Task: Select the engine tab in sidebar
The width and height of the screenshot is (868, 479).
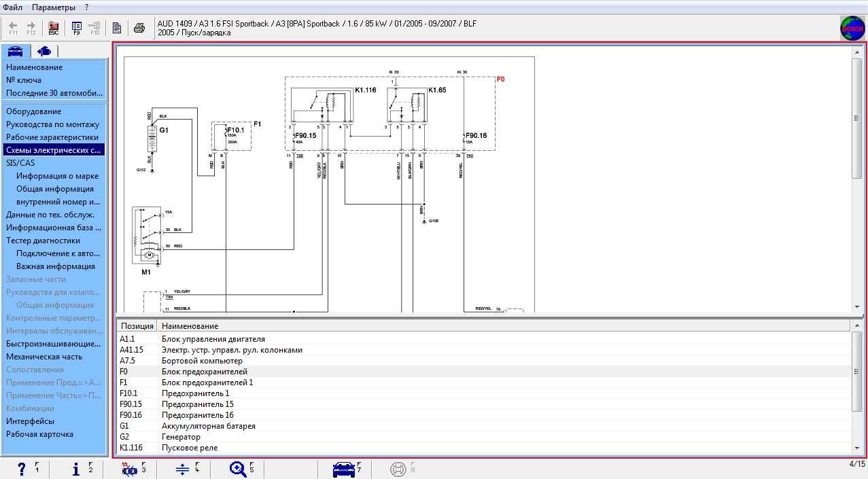Action: tap(45, 51)
